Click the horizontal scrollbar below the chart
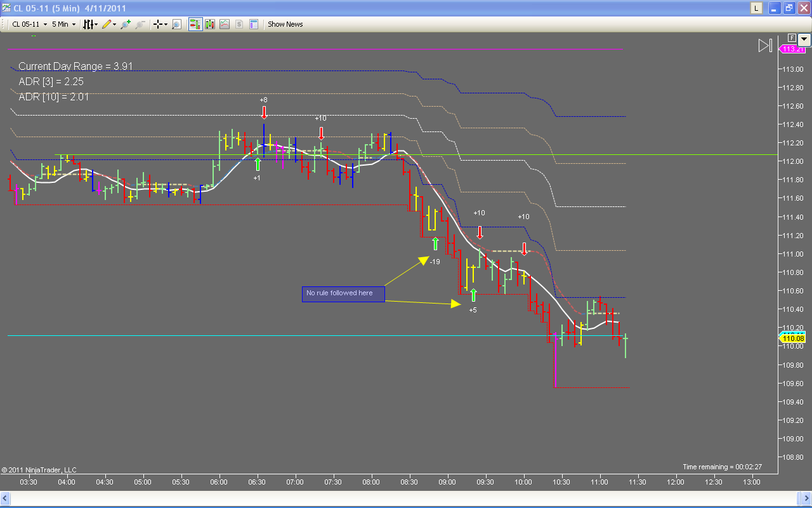The width and height of the screenshot is (812, 508). 406,499
